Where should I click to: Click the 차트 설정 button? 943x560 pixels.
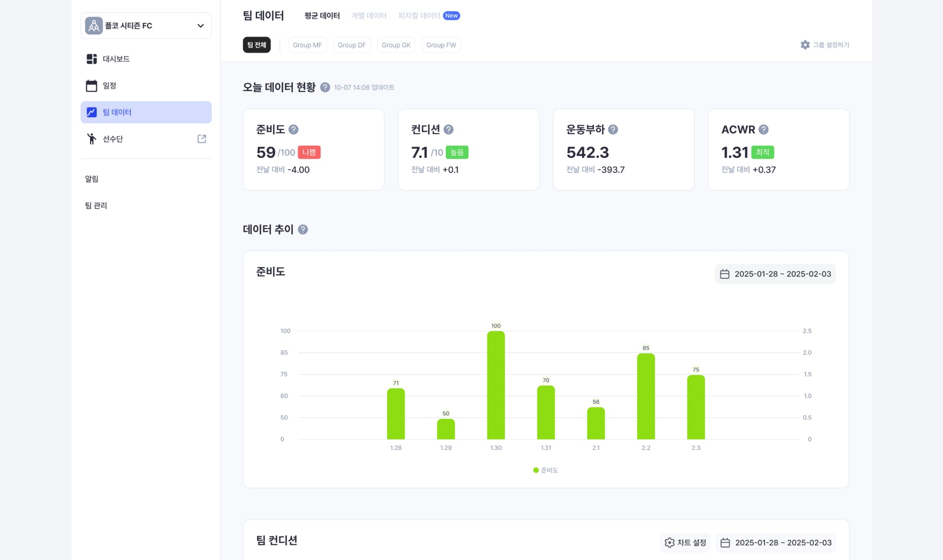[685, 543]
